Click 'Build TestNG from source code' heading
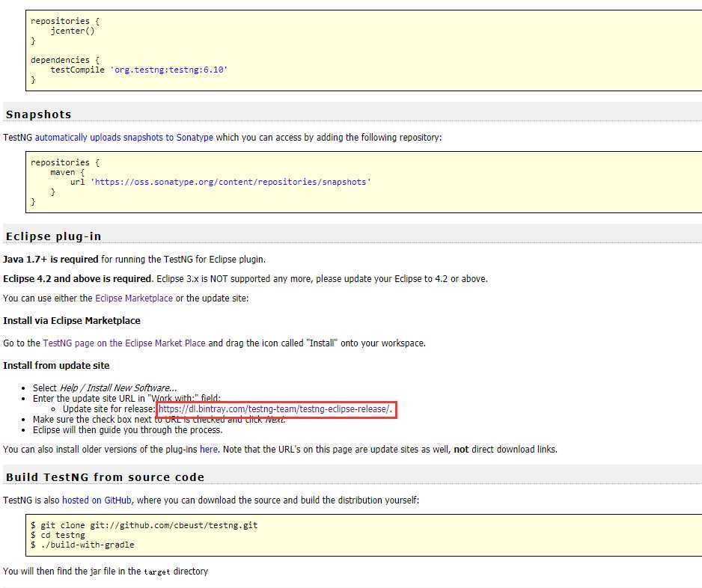Viewport: 702px width, 588px height. (105, 477)
